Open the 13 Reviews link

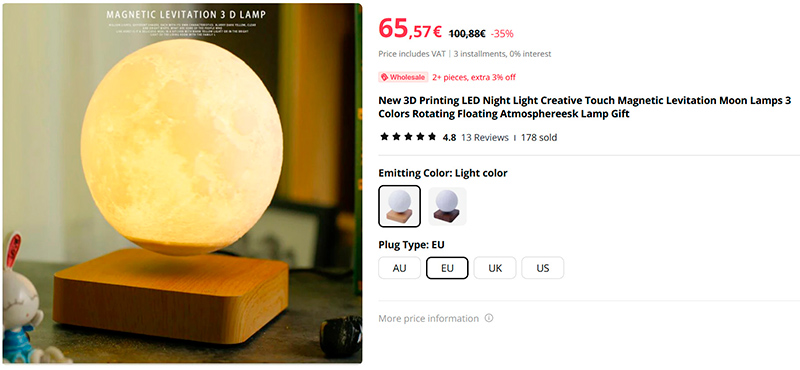[485, 137]
